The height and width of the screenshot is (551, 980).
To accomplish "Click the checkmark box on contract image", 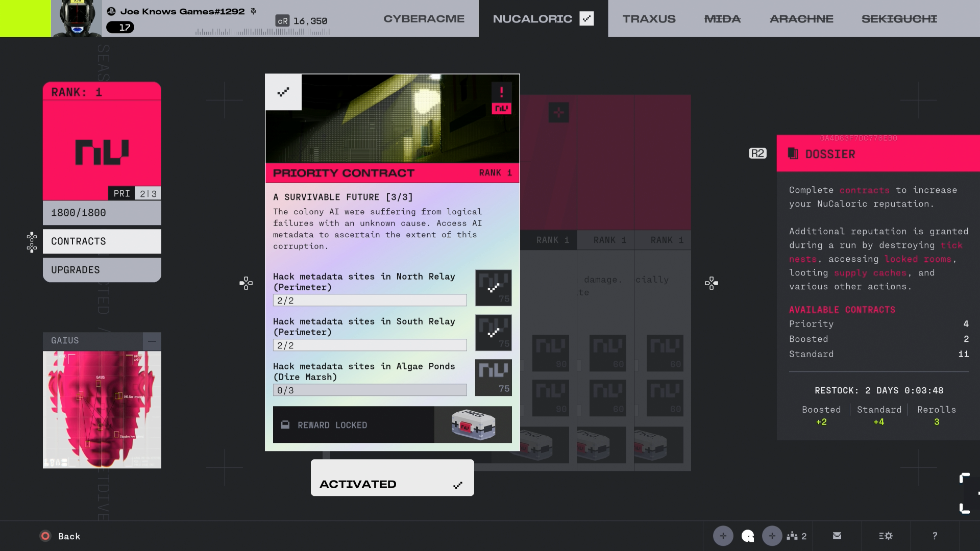I will pyautogui.click(x=283, y=92).
